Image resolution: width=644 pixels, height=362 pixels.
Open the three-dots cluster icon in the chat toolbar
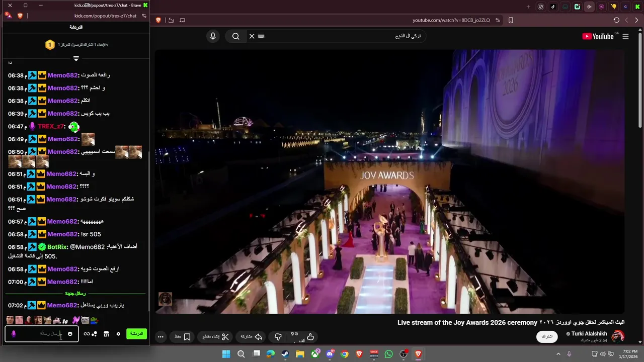[95, 334]
